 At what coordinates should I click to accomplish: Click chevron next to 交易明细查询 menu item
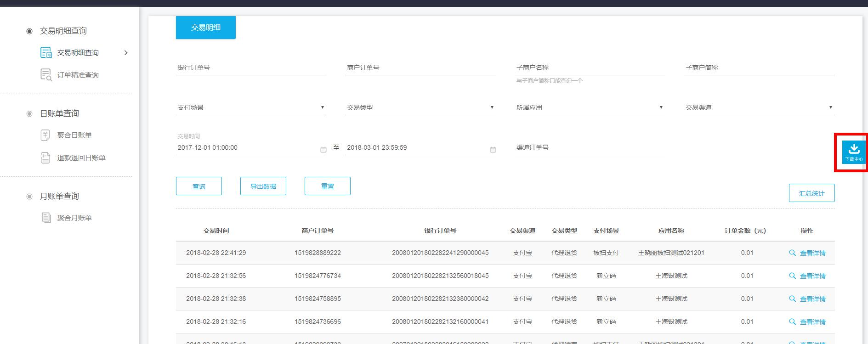click(x=126, y=53)
